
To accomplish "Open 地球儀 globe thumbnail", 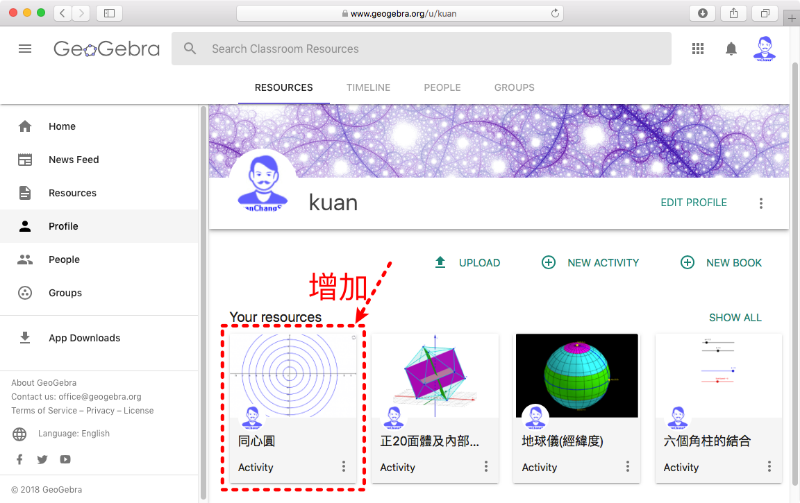I will (x=577, y=375).
